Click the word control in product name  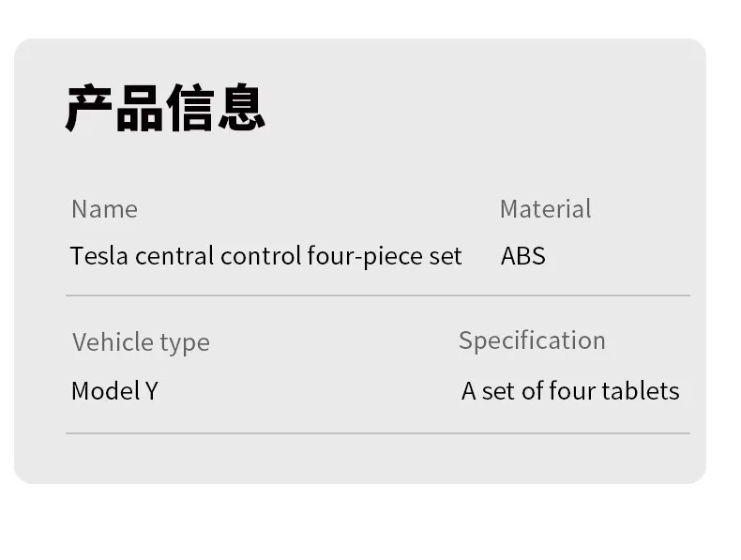coord(261,256)
